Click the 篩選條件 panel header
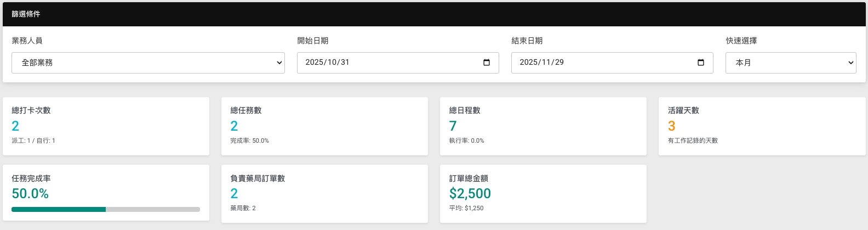This screenshot has height=230, width=868. [x=26, y=14]
